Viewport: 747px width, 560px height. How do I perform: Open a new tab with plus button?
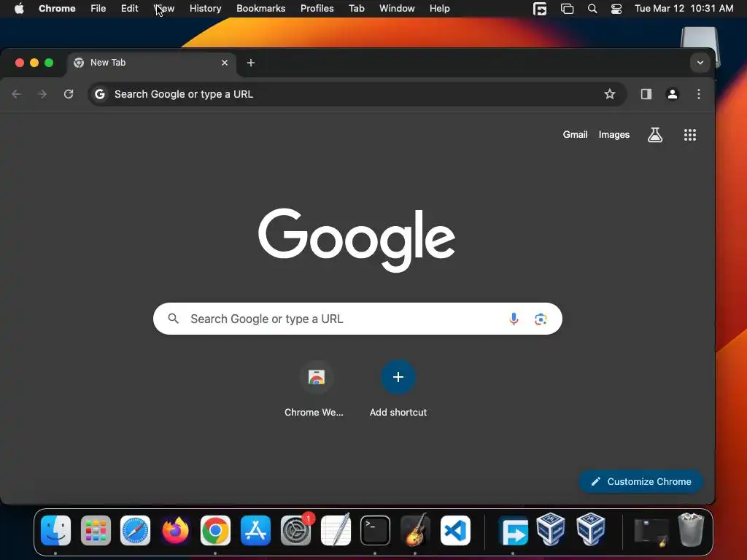[x=251, y=63]
